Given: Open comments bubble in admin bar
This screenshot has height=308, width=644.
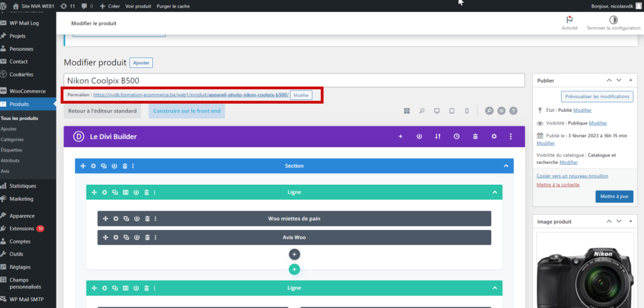Looking at the screenshot, I should [87, 6].
